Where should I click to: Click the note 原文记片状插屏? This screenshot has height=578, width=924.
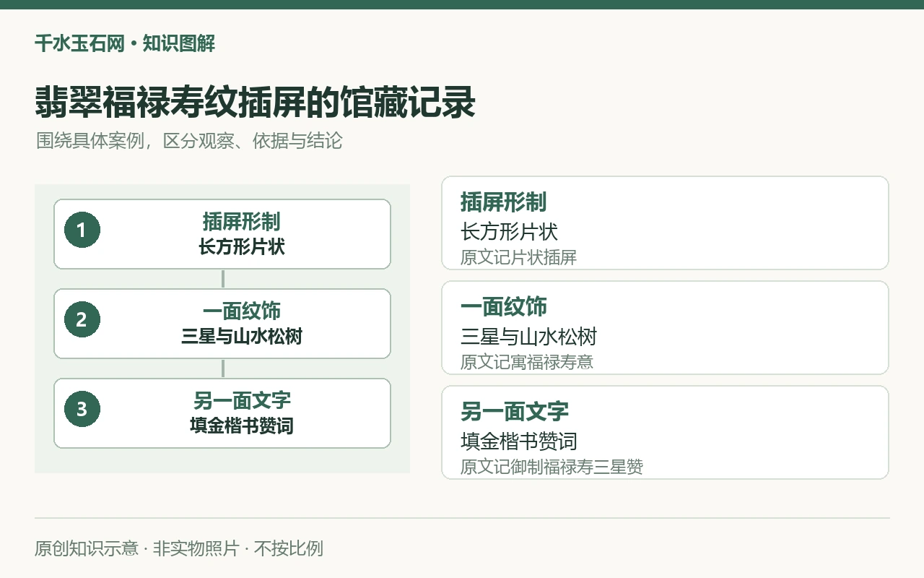[x=519, y=257]
